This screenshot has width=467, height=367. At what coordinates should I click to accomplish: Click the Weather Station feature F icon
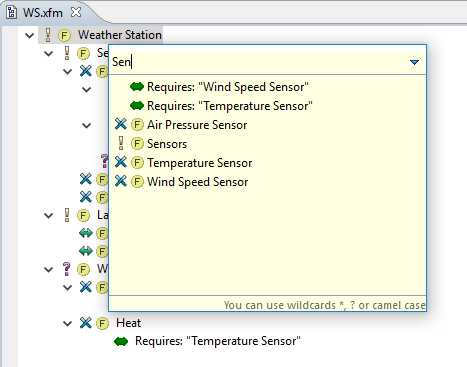64,35
